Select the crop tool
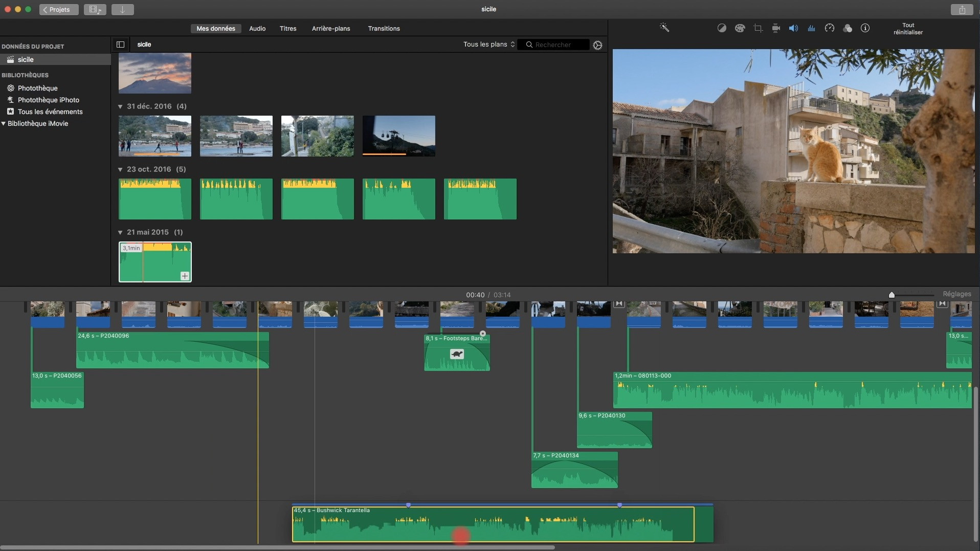The height and width of the screenshot is (551, 980). [758, 28]
